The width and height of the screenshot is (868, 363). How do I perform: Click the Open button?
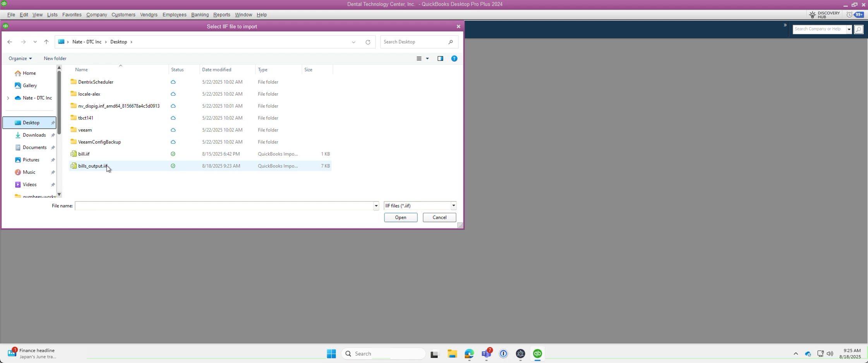pyautogui.click(x=400, y=217)
